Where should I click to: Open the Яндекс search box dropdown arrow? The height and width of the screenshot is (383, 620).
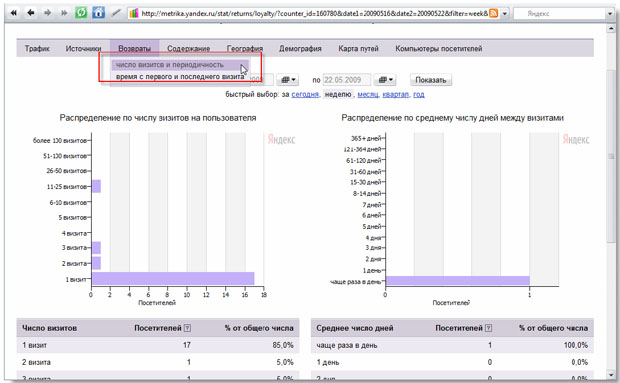(609, 13)
